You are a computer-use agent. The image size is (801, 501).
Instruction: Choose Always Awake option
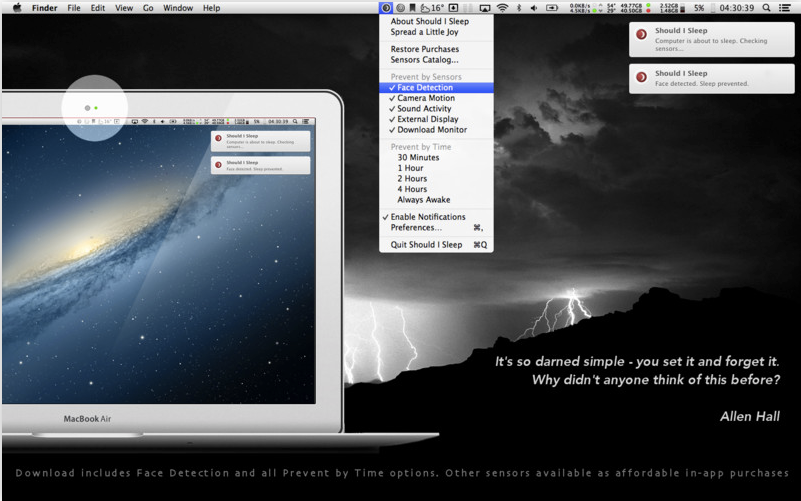[436, 200]
